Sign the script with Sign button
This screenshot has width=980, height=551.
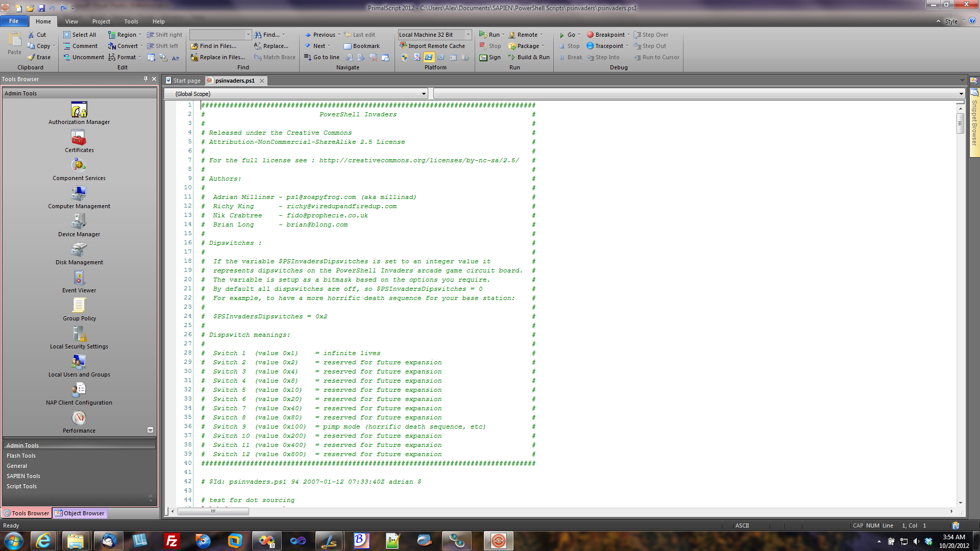(490, 57)
